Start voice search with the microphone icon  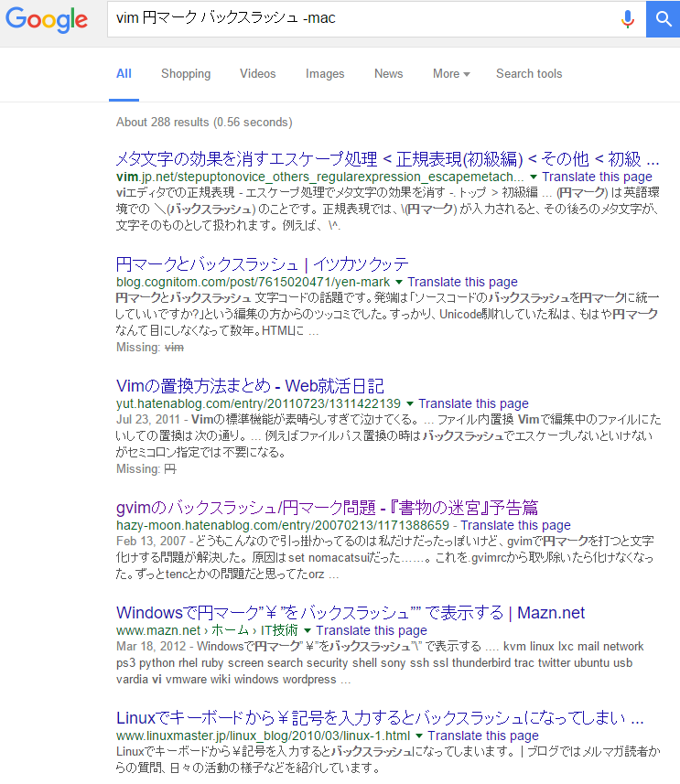628,19
